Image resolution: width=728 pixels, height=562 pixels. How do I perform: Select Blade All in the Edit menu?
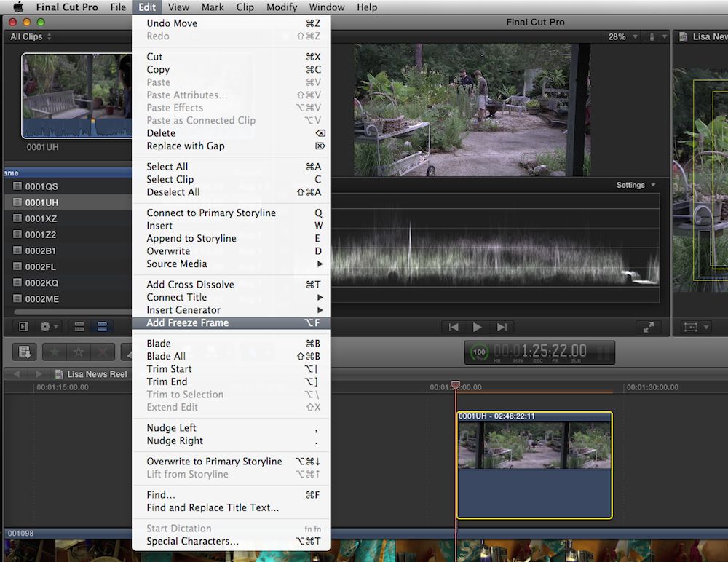pos(166,356)
